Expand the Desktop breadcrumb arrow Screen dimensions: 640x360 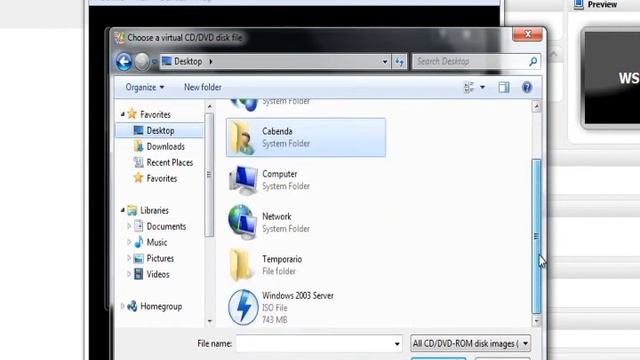point(211,62)
